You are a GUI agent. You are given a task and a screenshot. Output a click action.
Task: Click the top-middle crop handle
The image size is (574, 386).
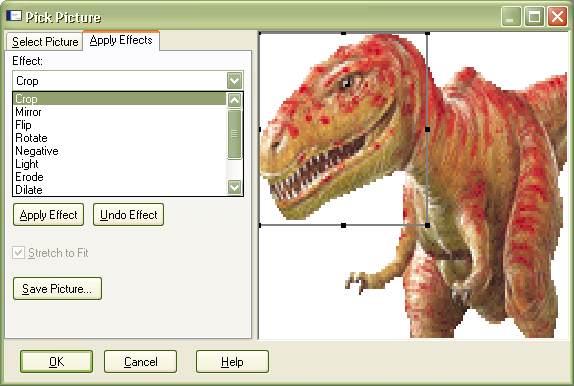coord(343,33)
